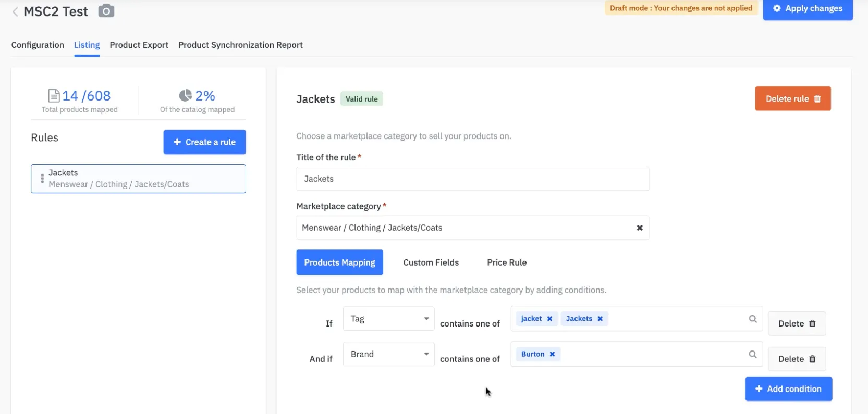The width and height of the screenshot is (868, 414).
Task: Open the Product Synchronization Report tab
Action: coord(240,45)
